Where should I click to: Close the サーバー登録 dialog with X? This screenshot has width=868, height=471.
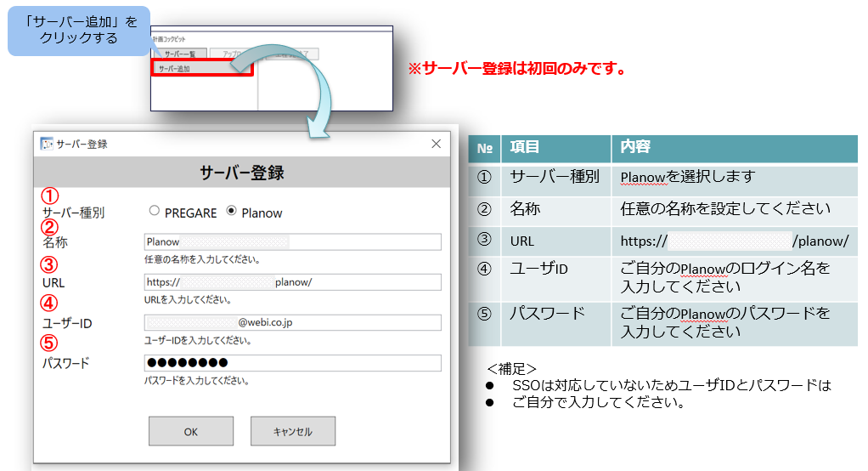click(x=437, y=144)
